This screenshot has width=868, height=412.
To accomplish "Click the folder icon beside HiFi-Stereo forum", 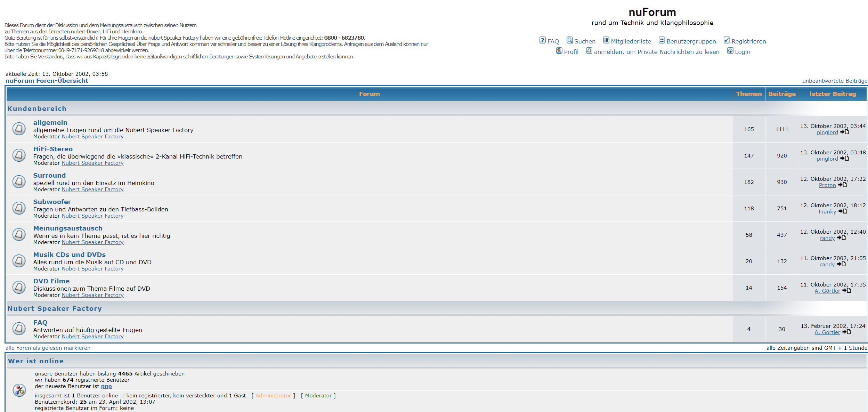I will 19,155.
